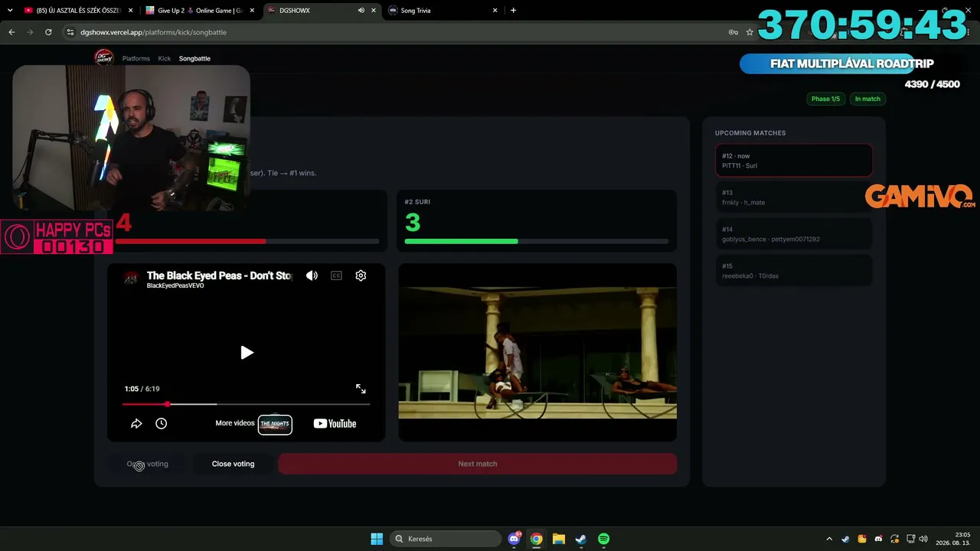
Task: Select match #15 reeebeka0 vs T0rdas
Action: point(794,271)
